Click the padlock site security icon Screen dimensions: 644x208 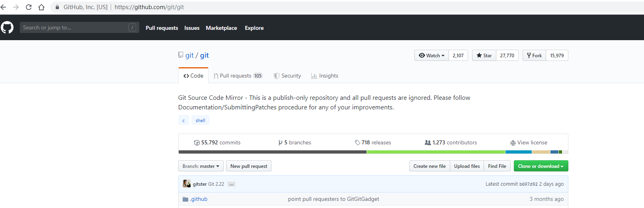tap(57, 7)
